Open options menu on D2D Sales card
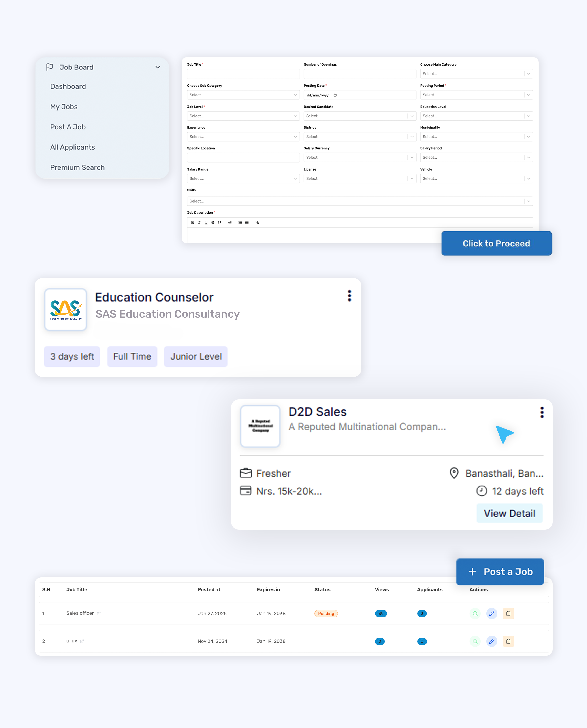 point(542,412)
